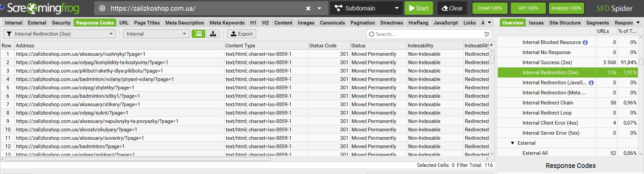Screen dimensions: 644x174
Task: Select the list view icon
Action: point(199,34)
